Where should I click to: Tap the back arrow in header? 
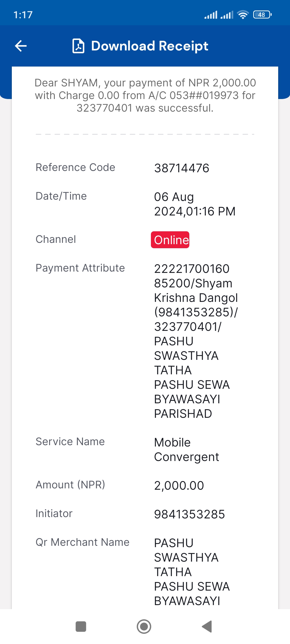[21, 46]
